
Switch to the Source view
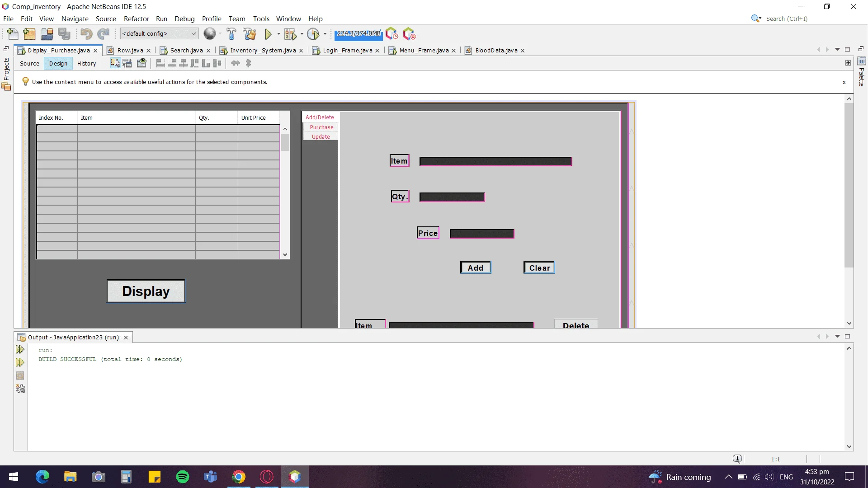pos(29,63)
